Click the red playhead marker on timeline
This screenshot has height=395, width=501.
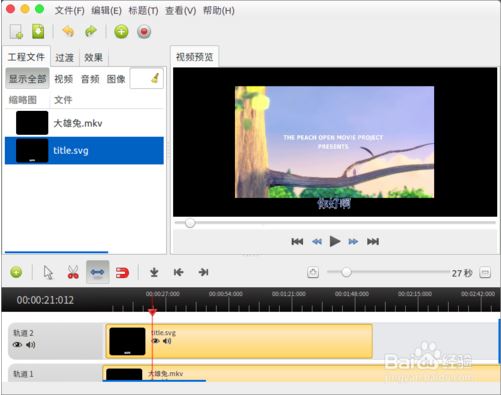pyautogui.click(x=152, y=312)
